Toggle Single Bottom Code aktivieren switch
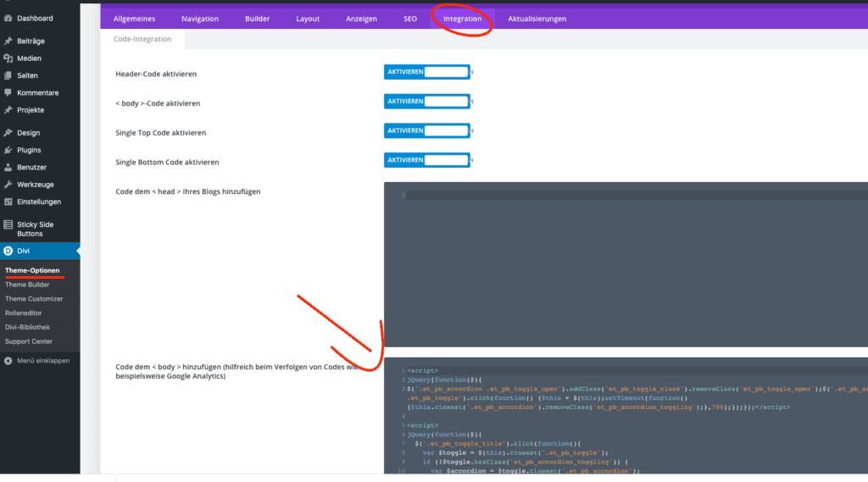The height and width of the screenshot is (482, 868). [x=426, y=159]
